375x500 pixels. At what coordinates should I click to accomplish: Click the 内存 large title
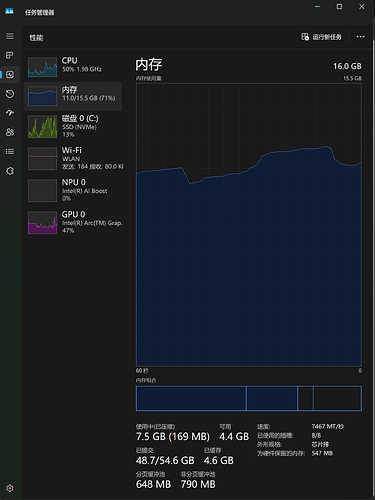149,65
